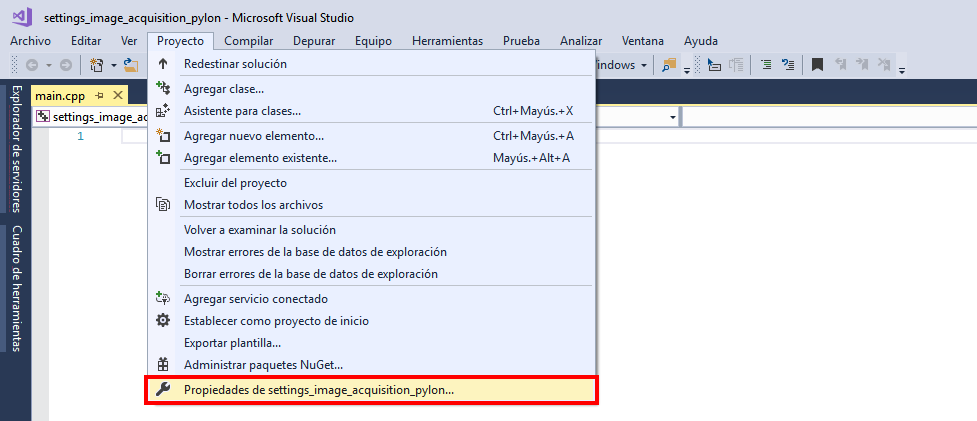The image size is (977, 421).
Task: Toggle a bookmark with the black bookmark icon
Action: click(x=817, y=64)
